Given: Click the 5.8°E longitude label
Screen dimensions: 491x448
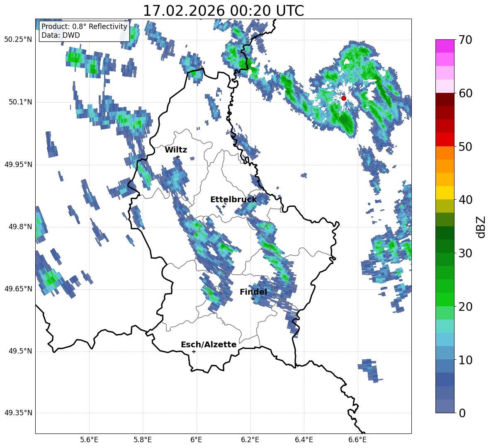Looking at the screenshot, I should click(x=143, y=440).
